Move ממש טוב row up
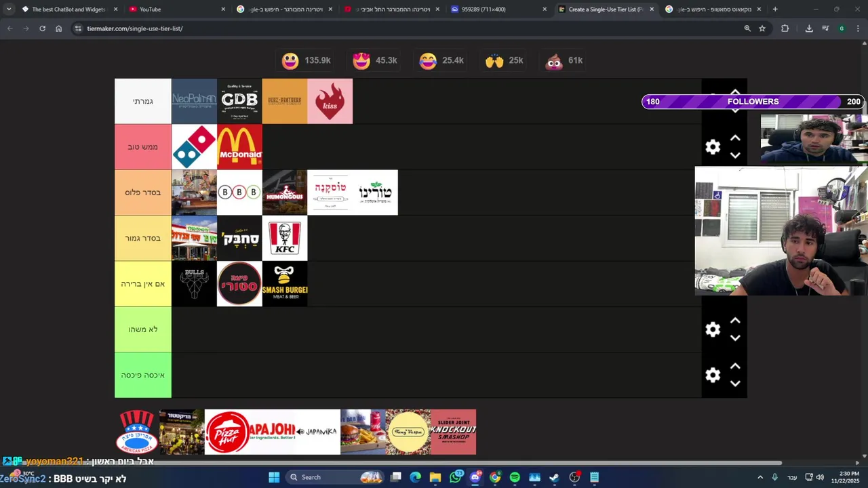 click(735, 138)
